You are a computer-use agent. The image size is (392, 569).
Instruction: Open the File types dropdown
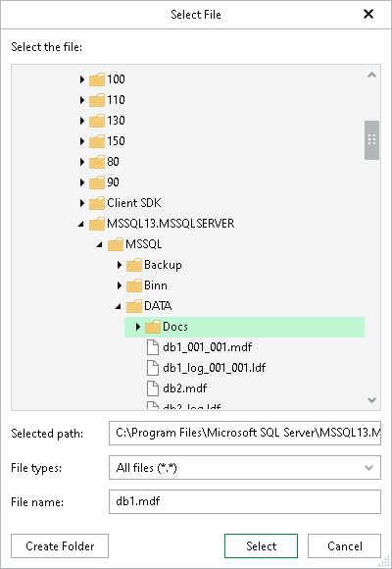pyautogui.click(x=245, y=468)
